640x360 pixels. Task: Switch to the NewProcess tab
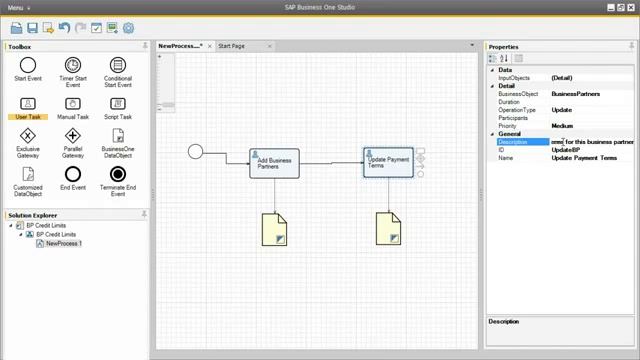(x=180, y=46)
